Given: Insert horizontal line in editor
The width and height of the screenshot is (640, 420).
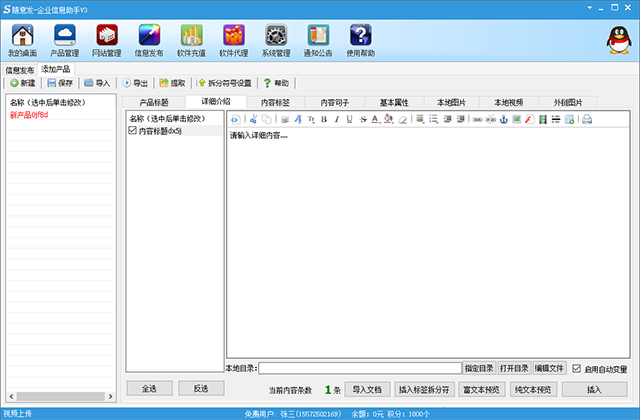Looking at the screenshot, I should 556,119.
